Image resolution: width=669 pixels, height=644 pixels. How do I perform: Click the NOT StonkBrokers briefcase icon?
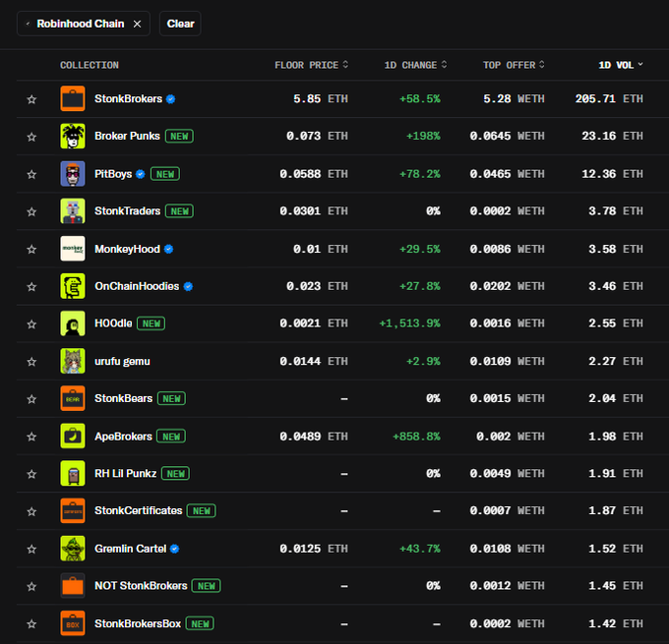point(73,586)
